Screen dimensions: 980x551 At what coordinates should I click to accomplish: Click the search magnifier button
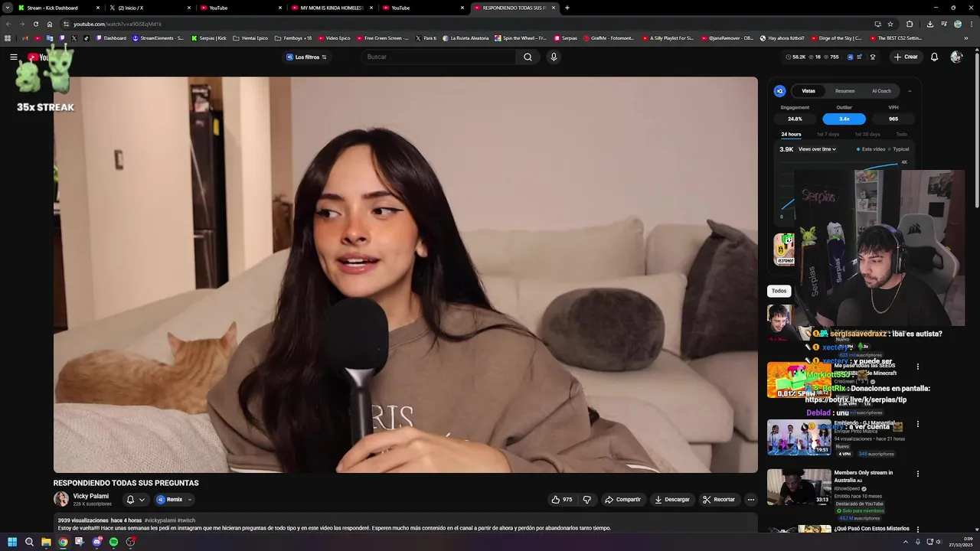point(528,57)
